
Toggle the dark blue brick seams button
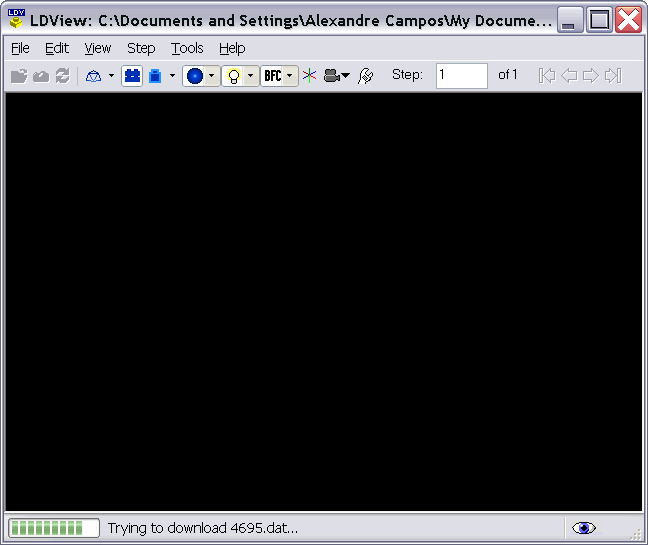(x=132, y=76)
